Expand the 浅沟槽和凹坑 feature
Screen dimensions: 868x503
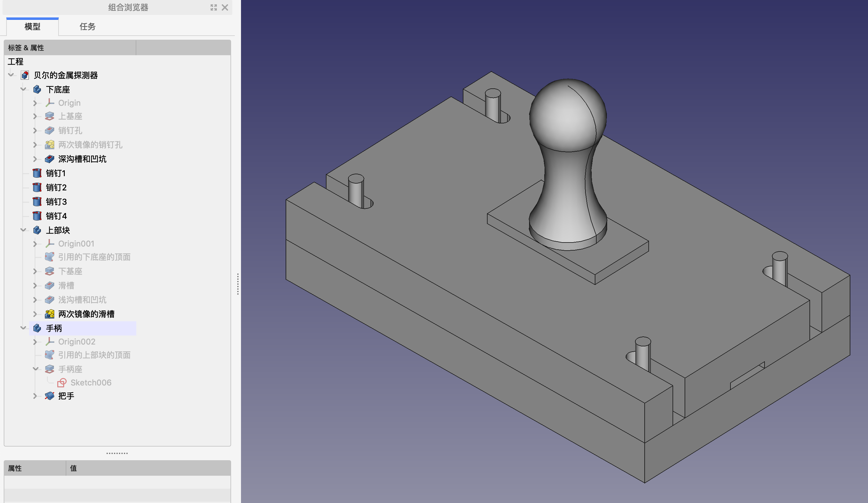(x=34, y=299)
